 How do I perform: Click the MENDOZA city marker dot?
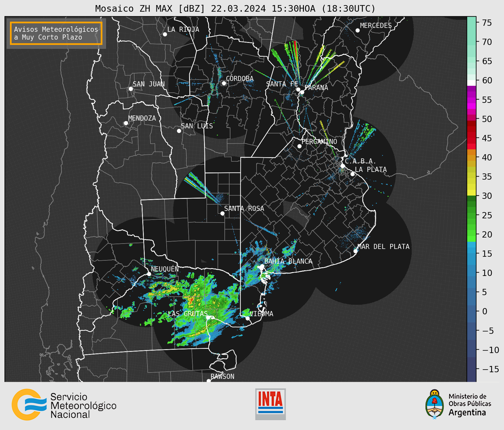(126, 123)
